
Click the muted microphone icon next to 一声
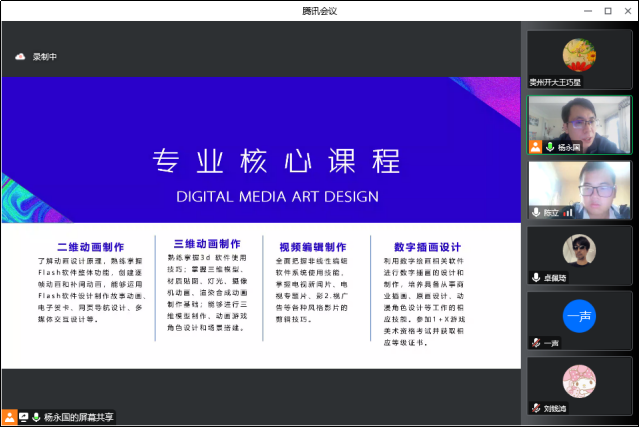(x=536, y=343)
